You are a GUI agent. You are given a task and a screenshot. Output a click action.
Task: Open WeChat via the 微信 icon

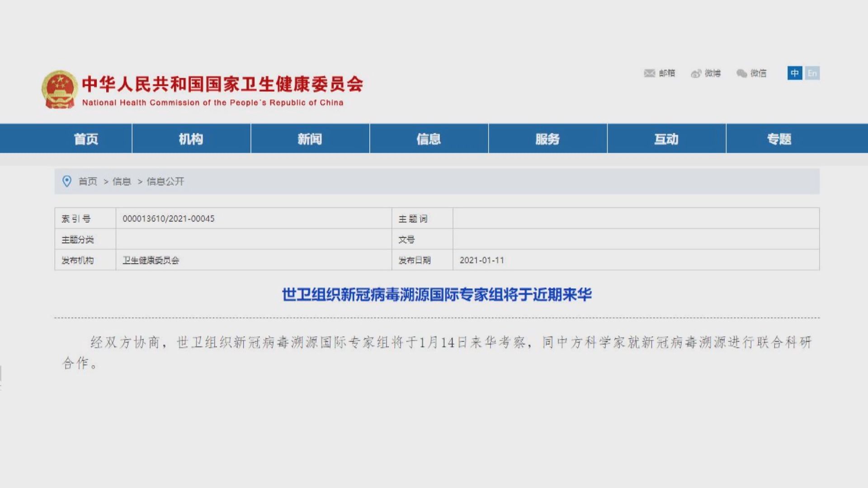742,74
